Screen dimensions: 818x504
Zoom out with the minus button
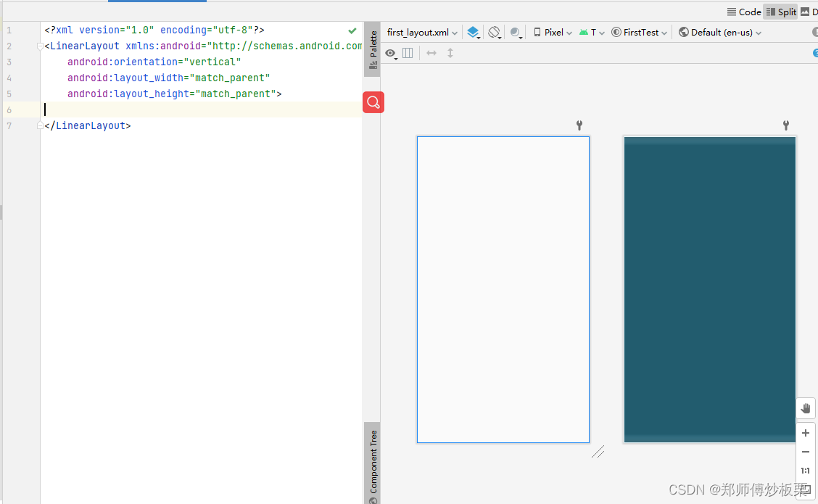point(806,452)
